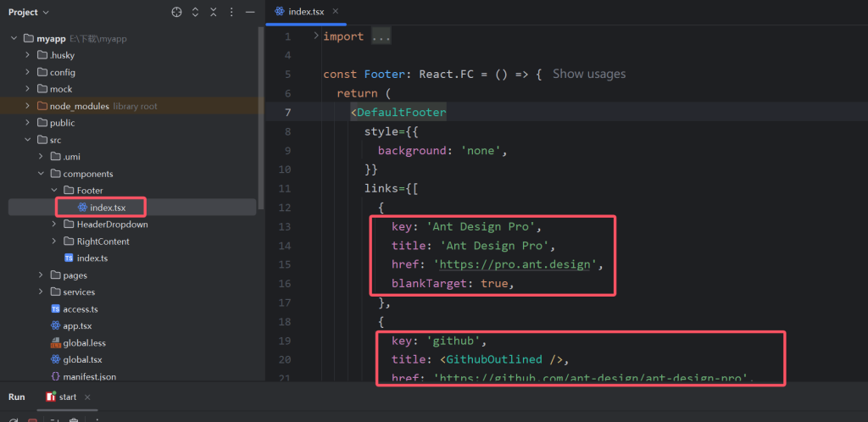
Task: Expand the RightContent folder
Action: coord(53,242)
